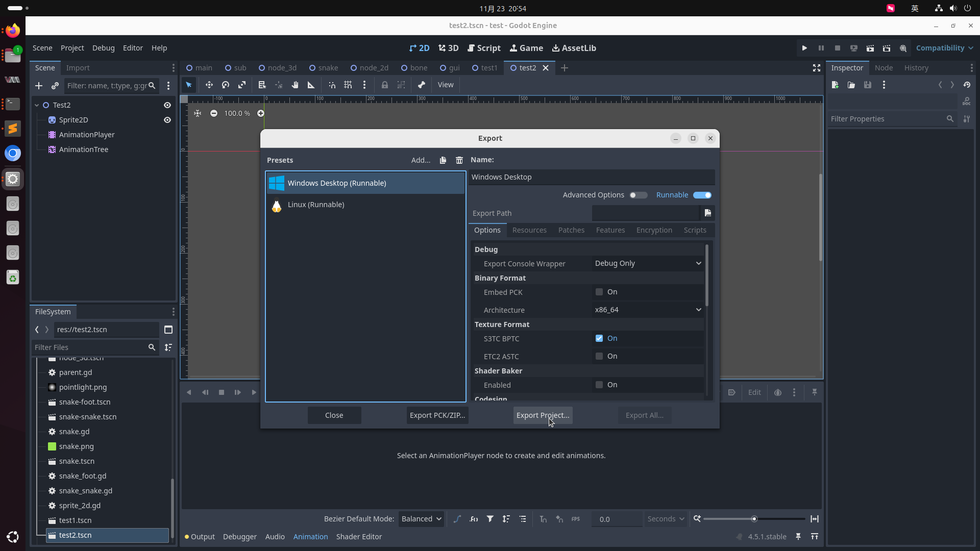The image size is (980, 551).
Task: Run the project with the Play icon
Action: tap(804, 48)
